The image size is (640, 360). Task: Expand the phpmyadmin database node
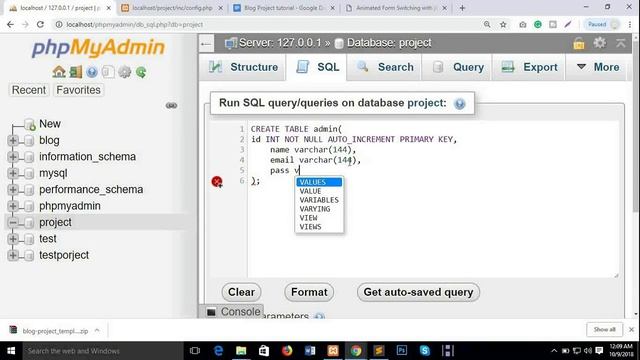coord(13,206)
